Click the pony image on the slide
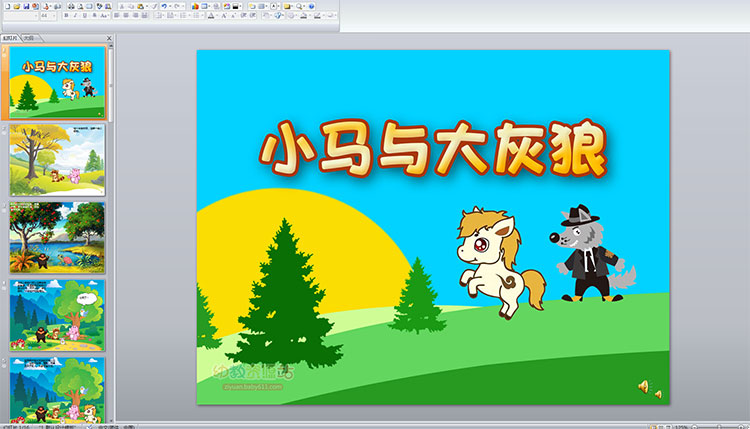This screenshot has height=429, width=750. coord(501,263)
